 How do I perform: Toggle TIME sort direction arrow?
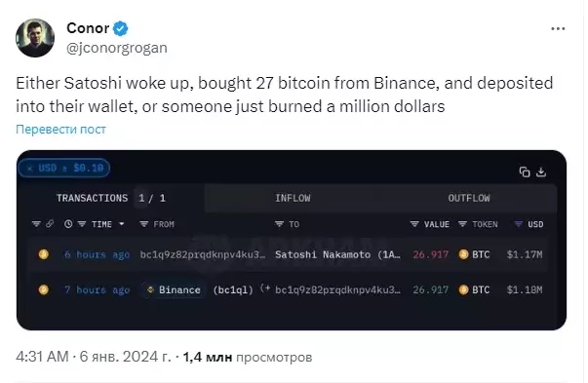pos(122,224)
